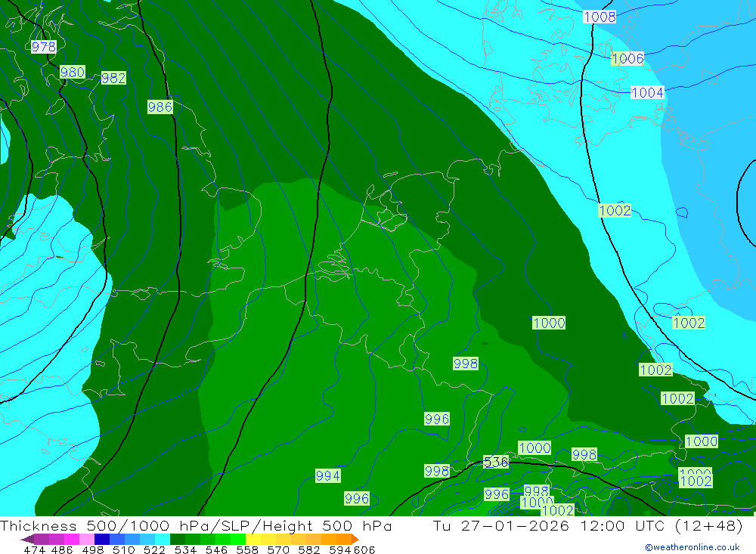Click the 536 height contour label

tap(496, 462)
